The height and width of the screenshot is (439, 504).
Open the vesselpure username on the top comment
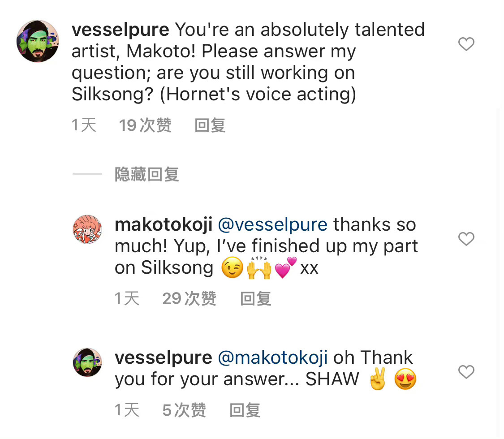coord(120,30)
